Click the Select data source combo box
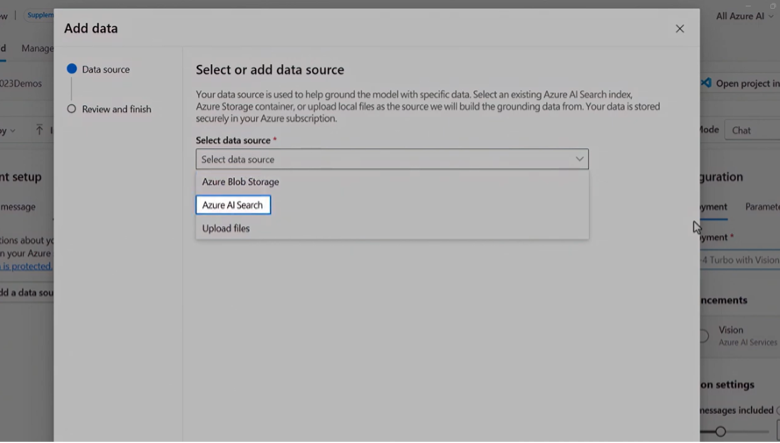780x443 pixels. tap(391, 159)
